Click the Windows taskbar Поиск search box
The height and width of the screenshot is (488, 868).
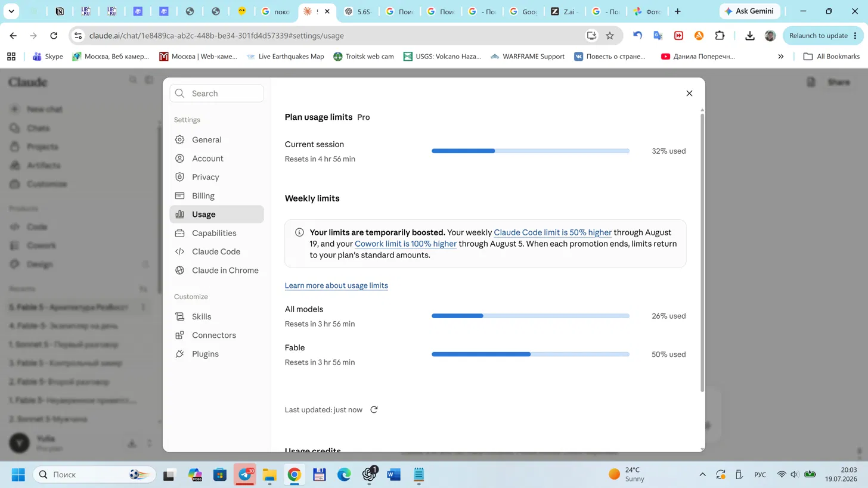(x=94, y=475)
